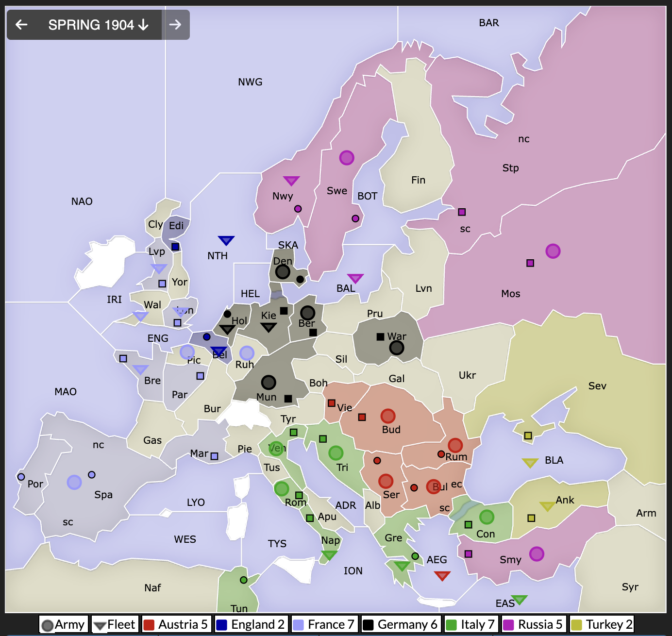Select the German army in Berlin
Screen dimensions: 672x636
307,313
